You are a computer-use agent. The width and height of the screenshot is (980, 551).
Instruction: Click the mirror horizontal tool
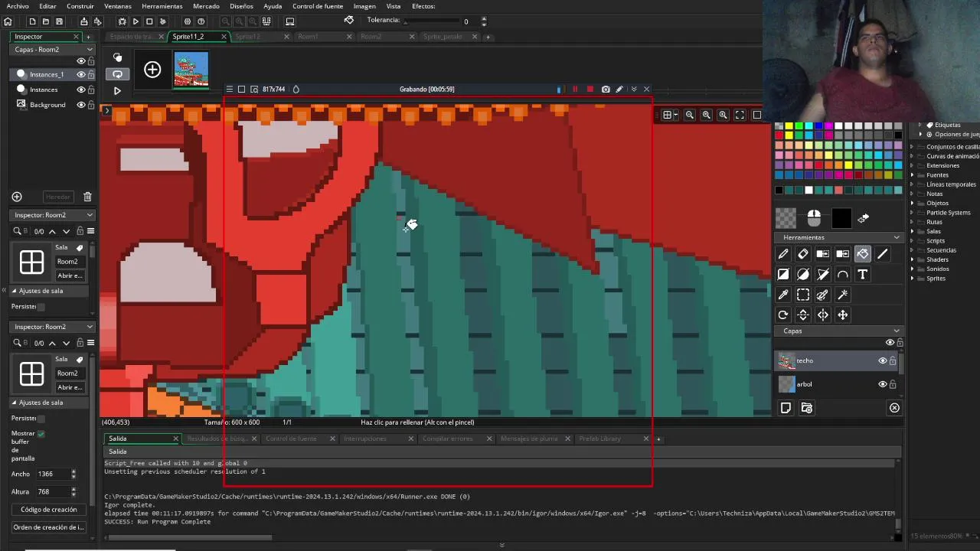823,315
